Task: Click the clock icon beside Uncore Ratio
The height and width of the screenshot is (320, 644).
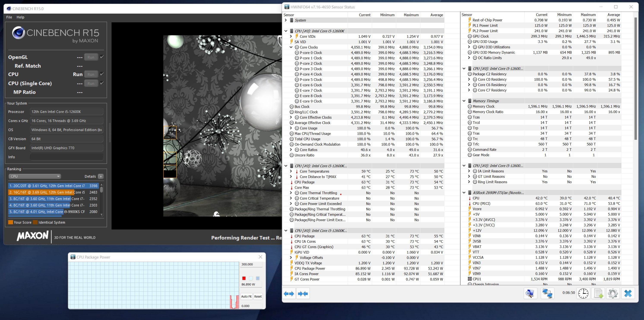Action: 291,155
